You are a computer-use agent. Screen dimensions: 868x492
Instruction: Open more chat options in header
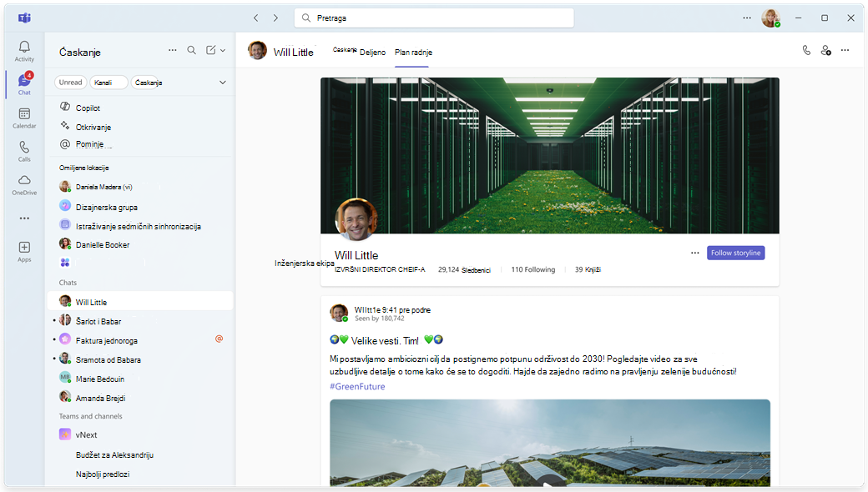coord(845,50)
